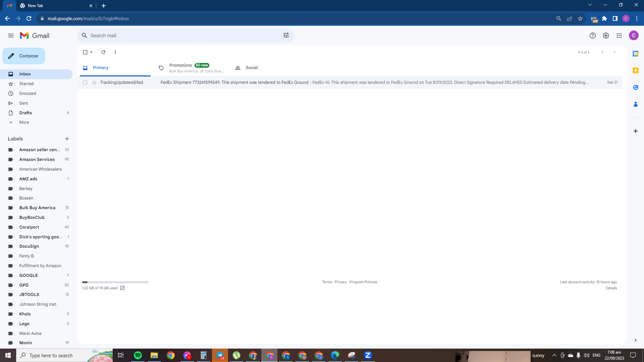644x362 pixels.
Task: Open the Snoozed folder
Action: 36,94
